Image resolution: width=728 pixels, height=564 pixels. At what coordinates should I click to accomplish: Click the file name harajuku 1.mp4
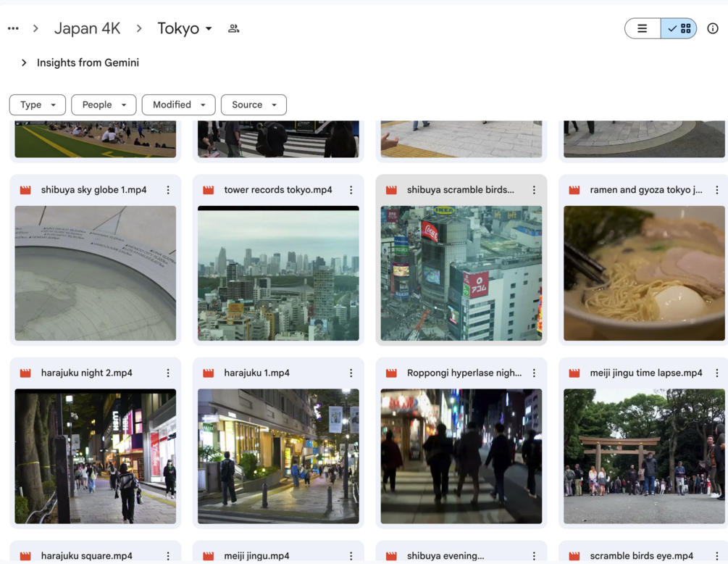point(256,373)
